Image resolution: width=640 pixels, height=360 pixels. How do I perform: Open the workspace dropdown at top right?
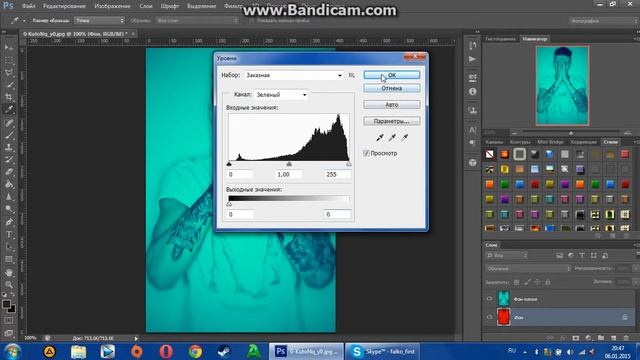tap(603, 20)
